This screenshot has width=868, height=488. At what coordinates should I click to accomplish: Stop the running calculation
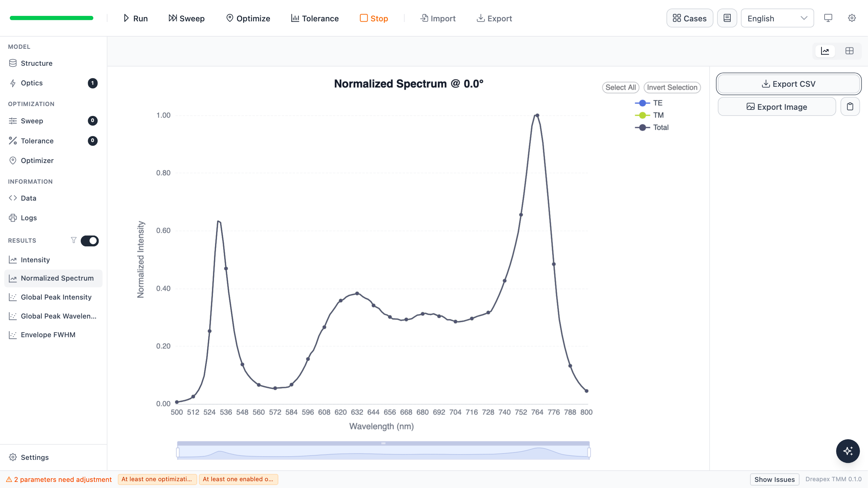[x=374, y=18]
